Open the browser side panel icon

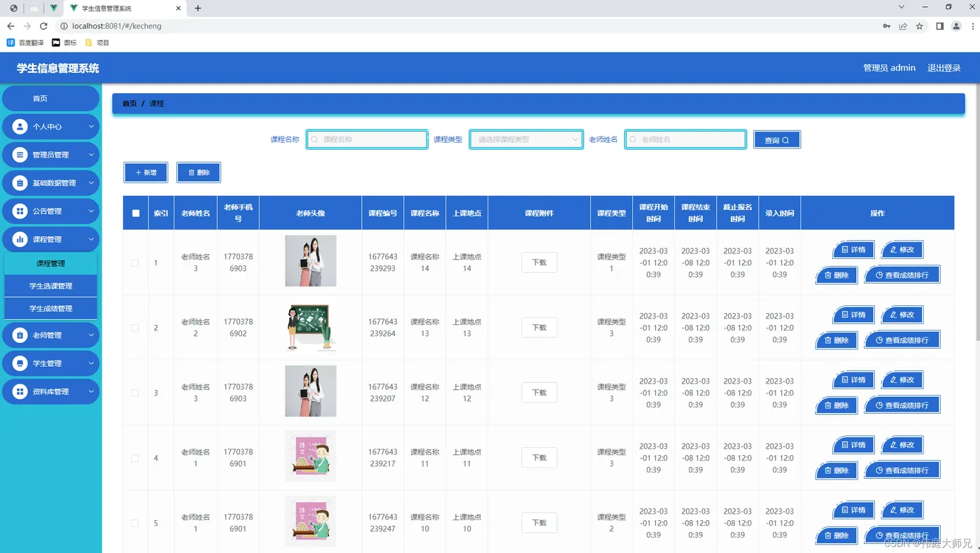(939, 26)
